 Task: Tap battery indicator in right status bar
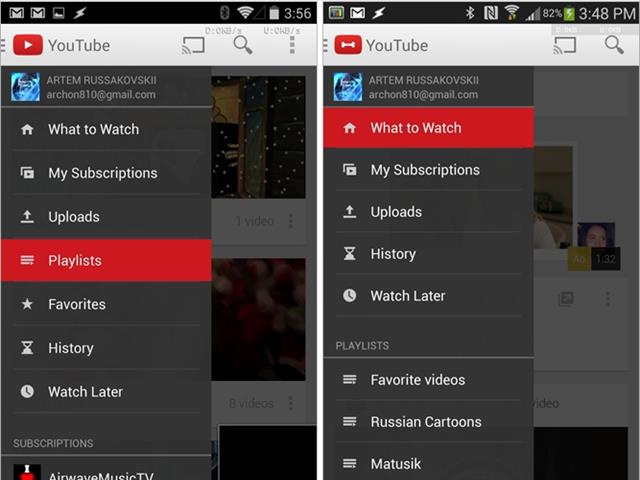pos(569,14)
